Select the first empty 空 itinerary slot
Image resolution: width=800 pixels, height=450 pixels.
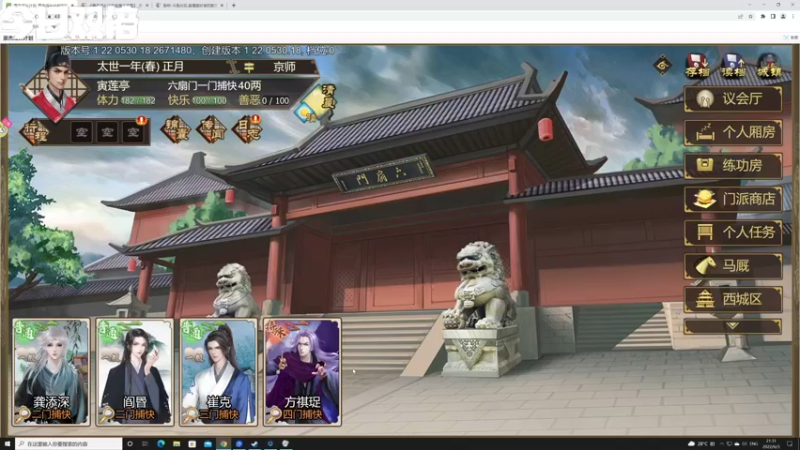82,133
